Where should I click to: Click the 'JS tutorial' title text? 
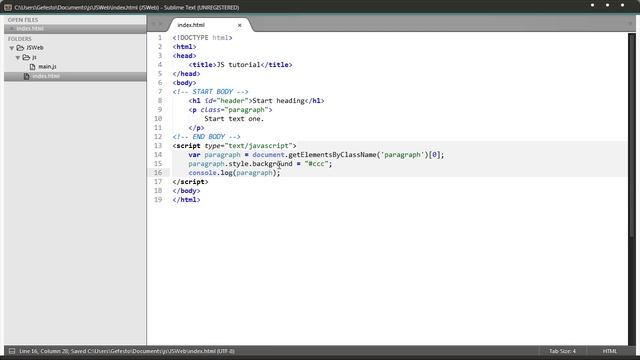coord(238,64)
